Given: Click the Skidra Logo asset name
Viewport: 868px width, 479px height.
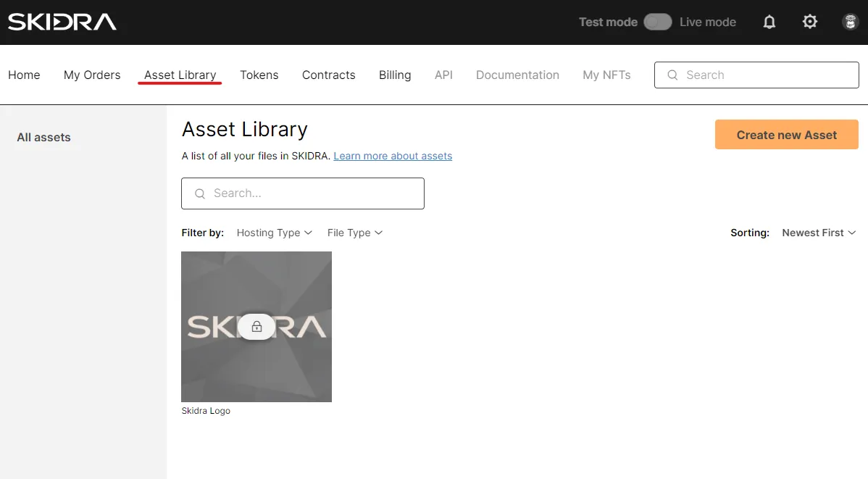Looking at the screenshot, I should pyautogui.click(x=205, y=411).
